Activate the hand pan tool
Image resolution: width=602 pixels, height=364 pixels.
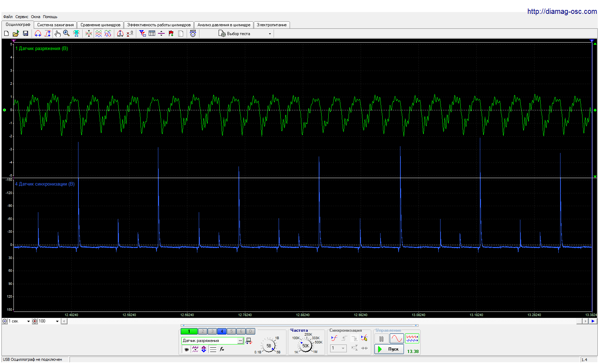coord(58,33)
